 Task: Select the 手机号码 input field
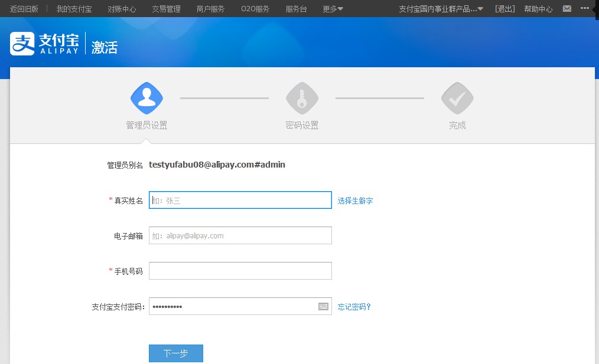240,271
